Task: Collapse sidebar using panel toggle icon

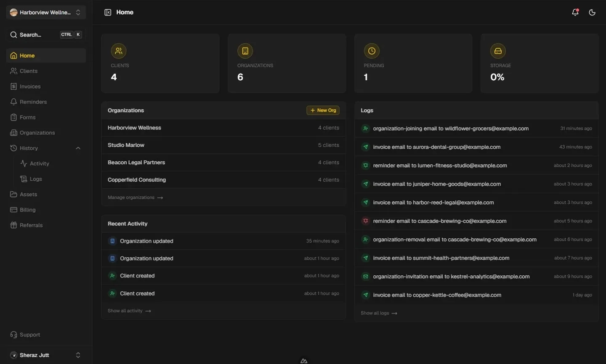Action: click(x=108, y=12)
